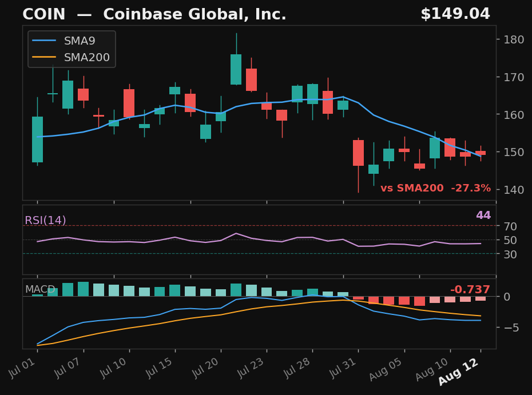The height and width of the screenshot is (395, 532).
Task: Click the Jul 23 date label
Action: pos(251,368)
